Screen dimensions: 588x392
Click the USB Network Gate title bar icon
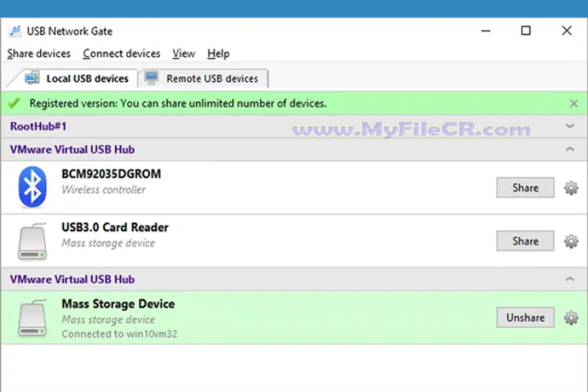click(x=15, y=31)
